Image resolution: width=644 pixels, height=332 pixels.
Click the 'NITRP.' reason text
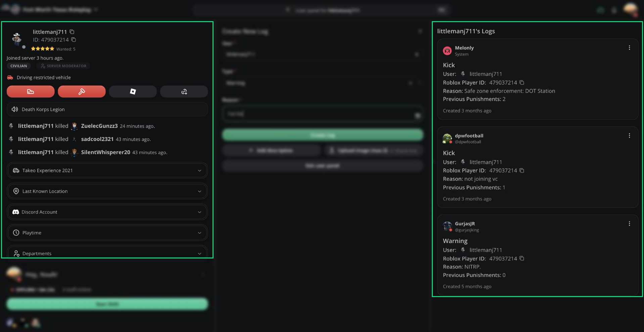[x=472, y=267]
